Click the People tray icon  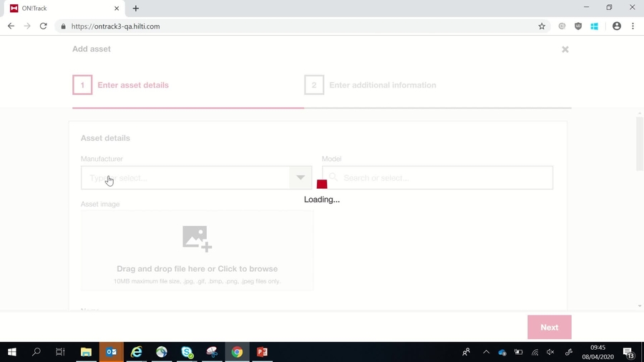(x=466, y=352)
